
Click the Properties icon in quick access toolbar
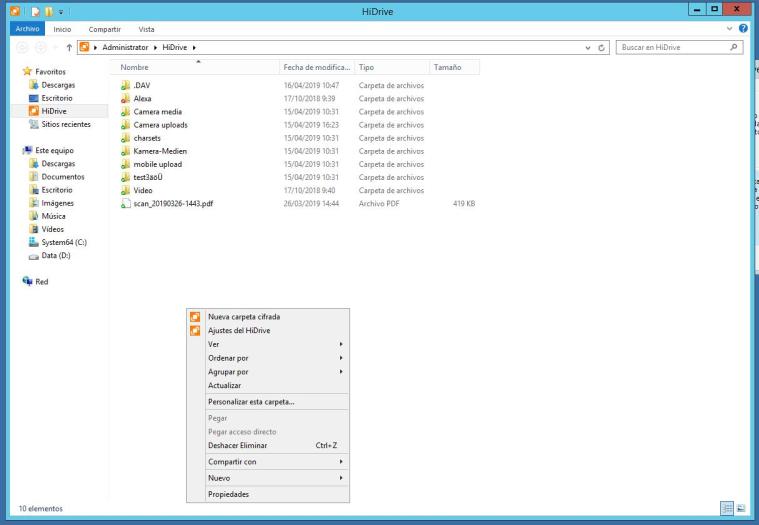coord(36,11)
